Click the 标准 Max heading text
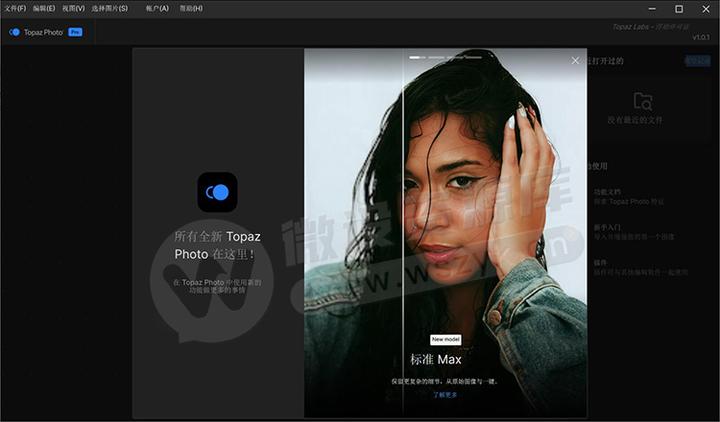 436,360
